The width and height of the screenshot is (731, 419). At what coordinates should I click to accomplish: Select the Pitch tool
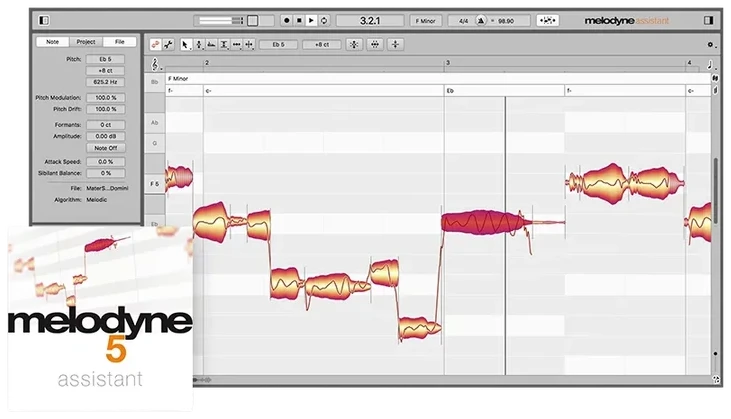pyautogui.click(x=199, y=45)
